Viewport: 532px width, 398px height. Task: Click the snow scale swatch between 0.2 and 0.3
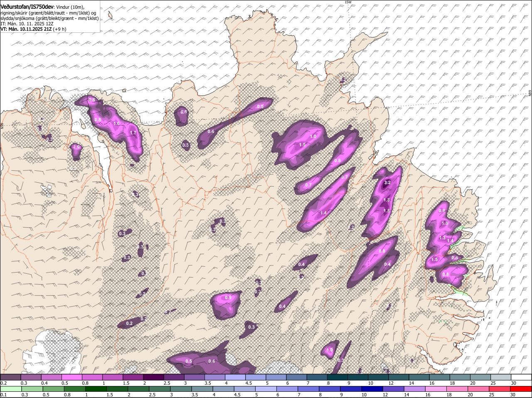click(x=10, y=377)
